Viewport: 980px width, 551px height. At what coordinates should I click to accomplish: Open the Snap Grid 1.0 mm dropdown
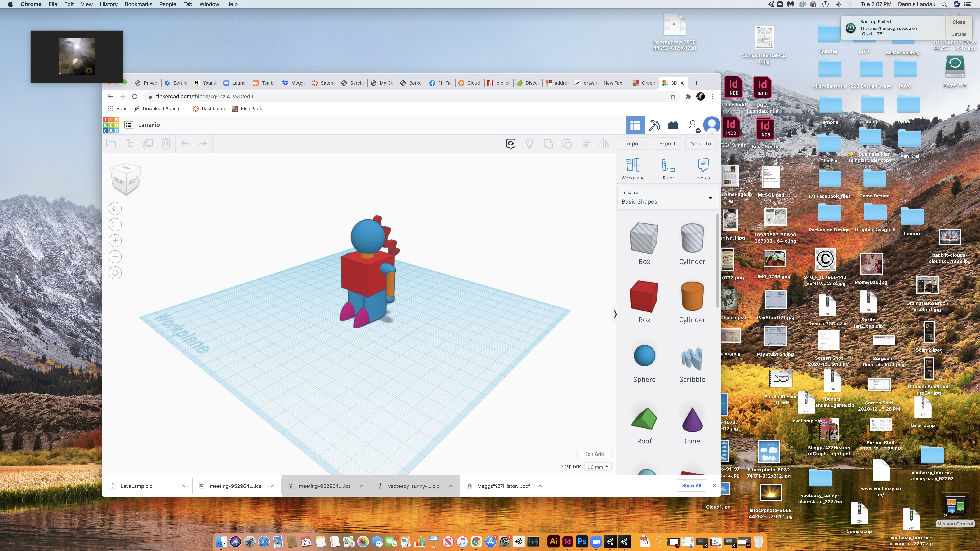click(x=598, y=467)
